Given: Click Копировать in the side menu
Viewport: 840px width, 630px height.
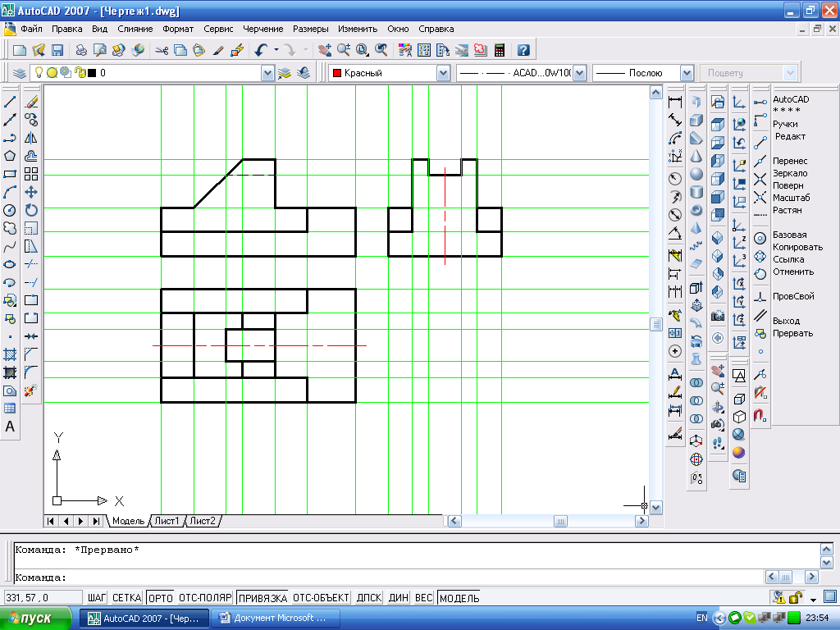Looking at the screenshot, I should click(x=797, y=247).
